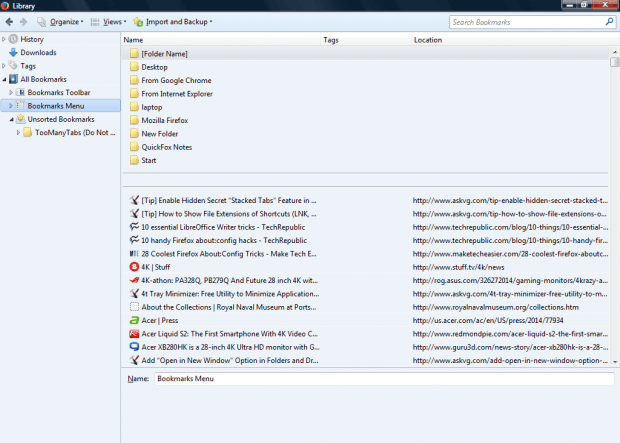The image size is (620, 443).
Task: Expand the History tree node
Action: point(4,39)
